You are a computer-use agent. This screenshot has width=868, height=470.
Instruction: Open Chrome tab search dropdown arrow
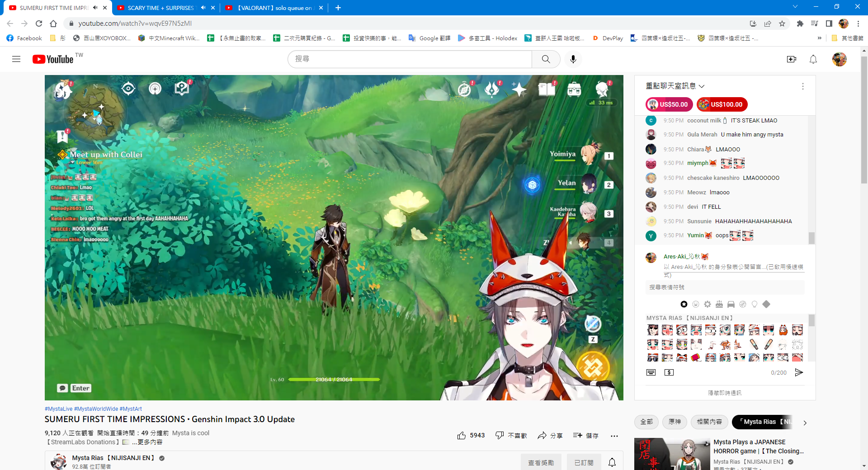(x=795, y=7)
